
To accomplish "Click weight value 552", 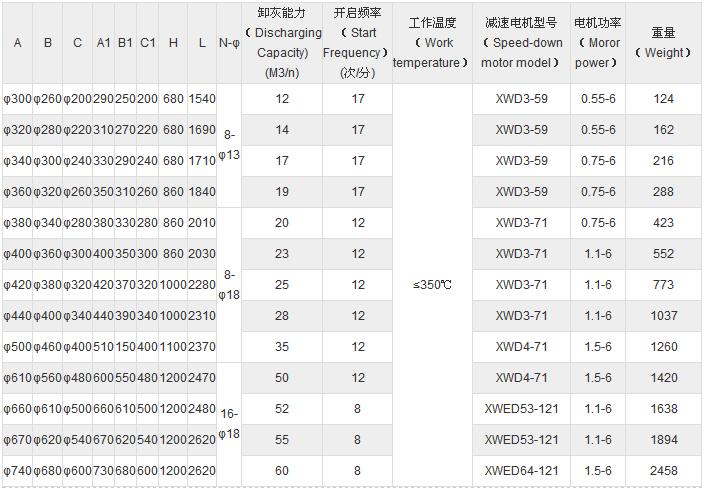I will coord(664,254).
